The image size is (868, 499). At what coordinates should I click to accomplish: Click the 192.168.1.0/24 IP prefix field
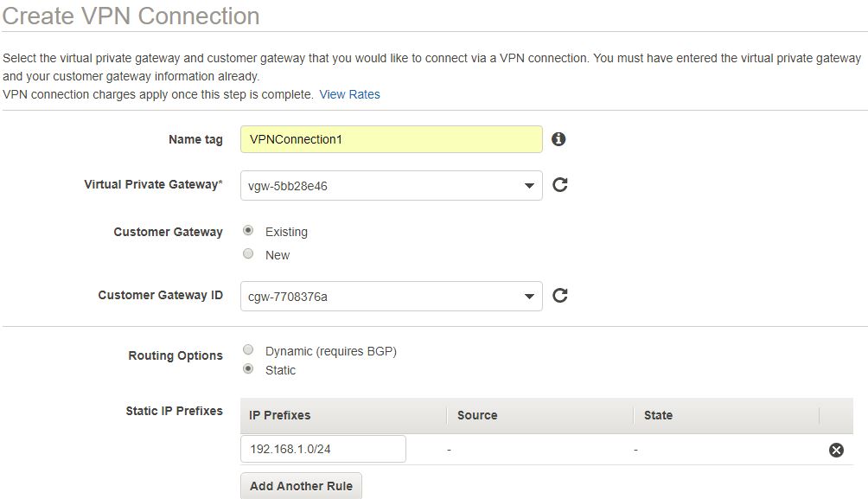coord(323,449)
